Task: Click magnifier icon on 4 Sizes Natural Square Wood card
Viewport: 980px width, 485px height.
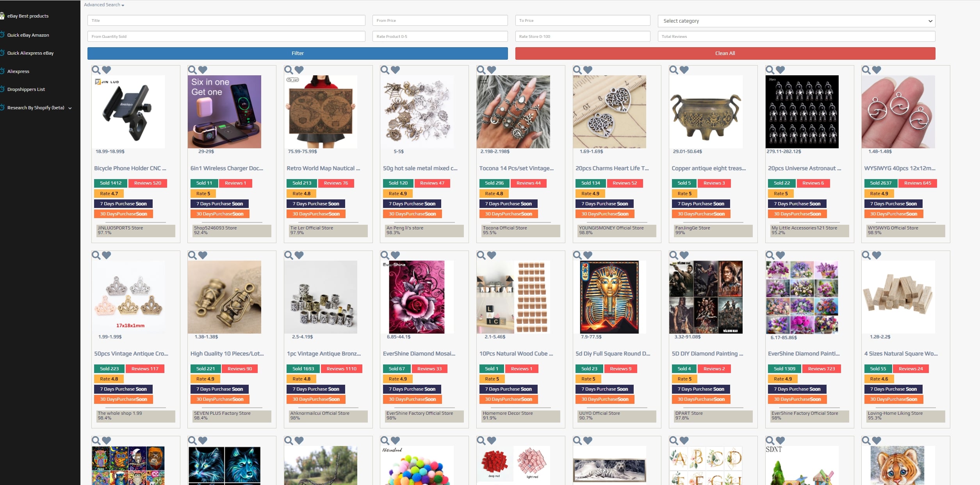Action: pyautogui.click(x=866, y=255)
